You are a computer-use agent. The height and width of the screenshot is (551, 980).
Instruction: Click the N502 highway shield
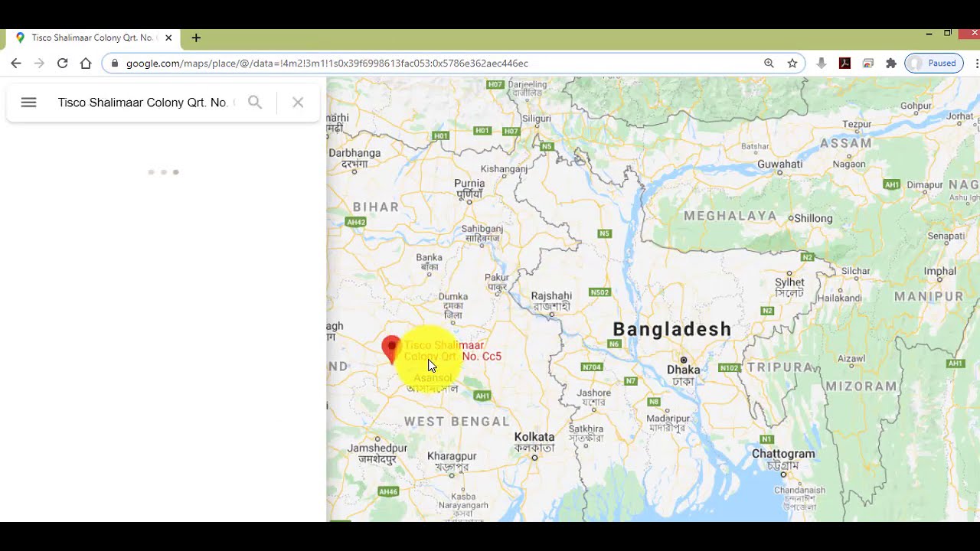(x=599, y=292)
